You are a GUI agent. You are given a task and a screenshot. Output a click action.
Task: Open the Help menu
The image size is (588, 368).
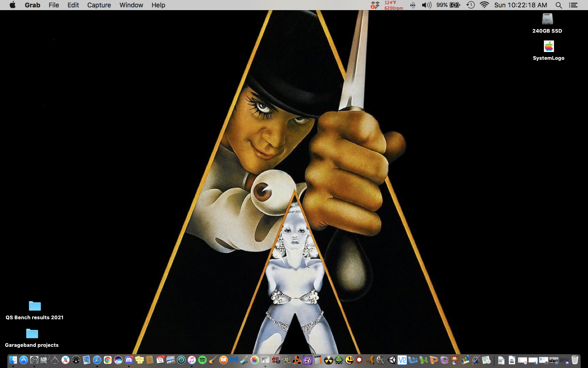158,5
